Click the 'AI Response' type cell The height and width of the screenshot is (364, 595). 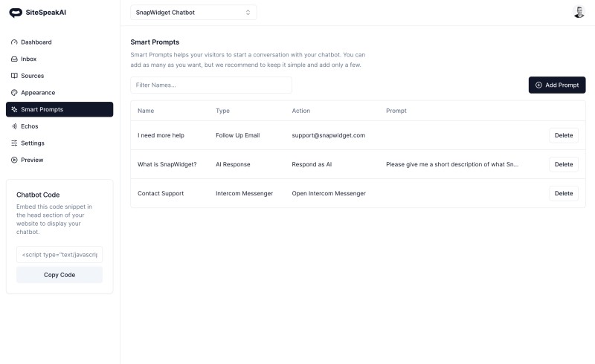233,164
